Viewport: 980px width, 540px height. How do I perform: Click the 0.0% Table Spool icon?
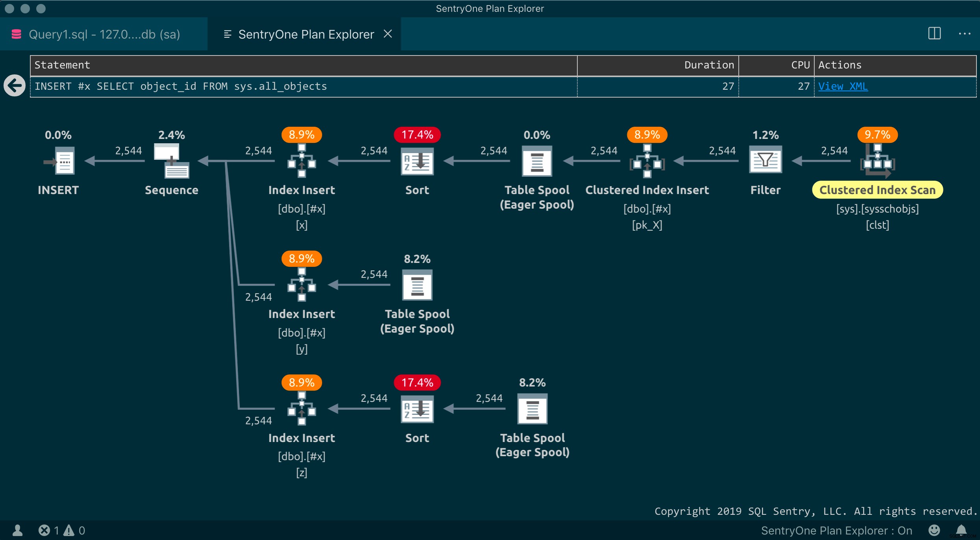537,161
